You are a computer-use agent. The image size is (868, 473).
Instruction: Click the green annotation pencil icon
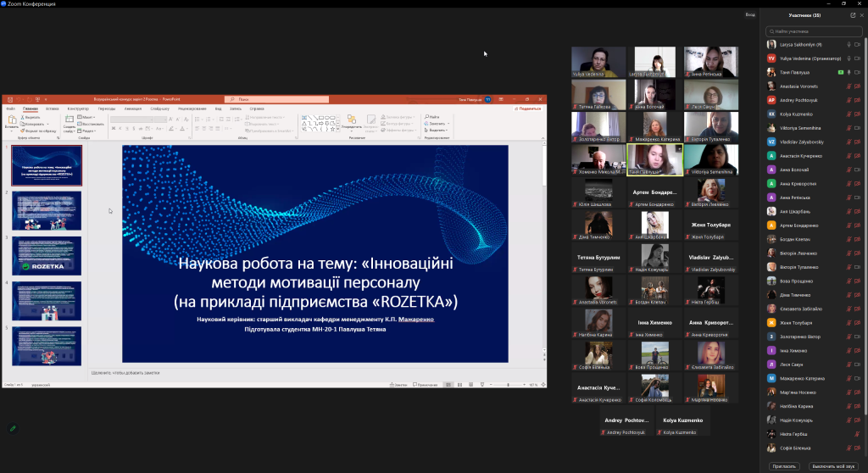[x=13, y=428]
